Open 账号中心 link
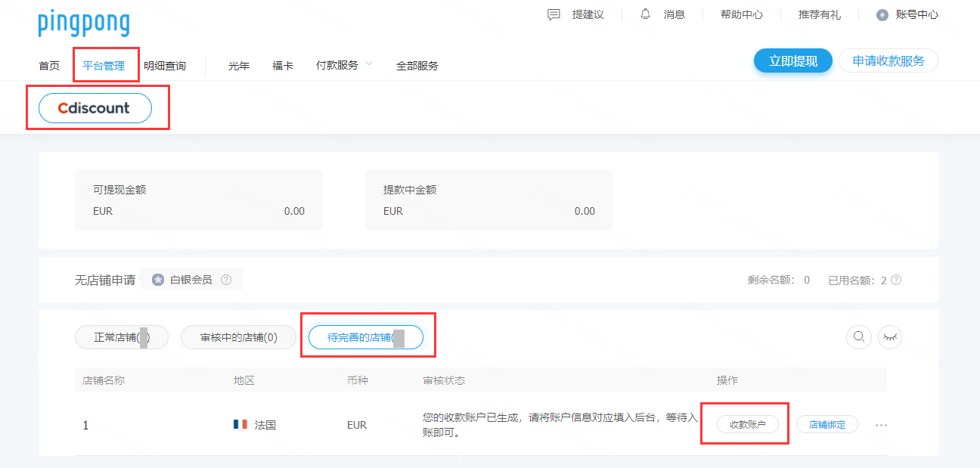The height and width of the screenshot is (468, 980). 917,14
